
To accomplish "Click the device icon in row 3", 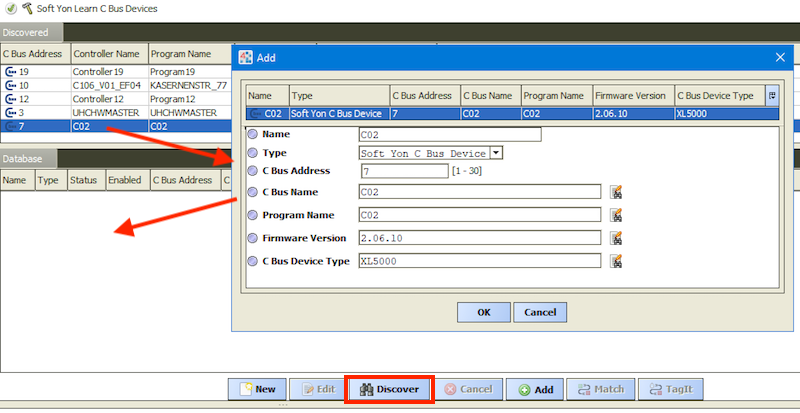I will coord(10,112).
